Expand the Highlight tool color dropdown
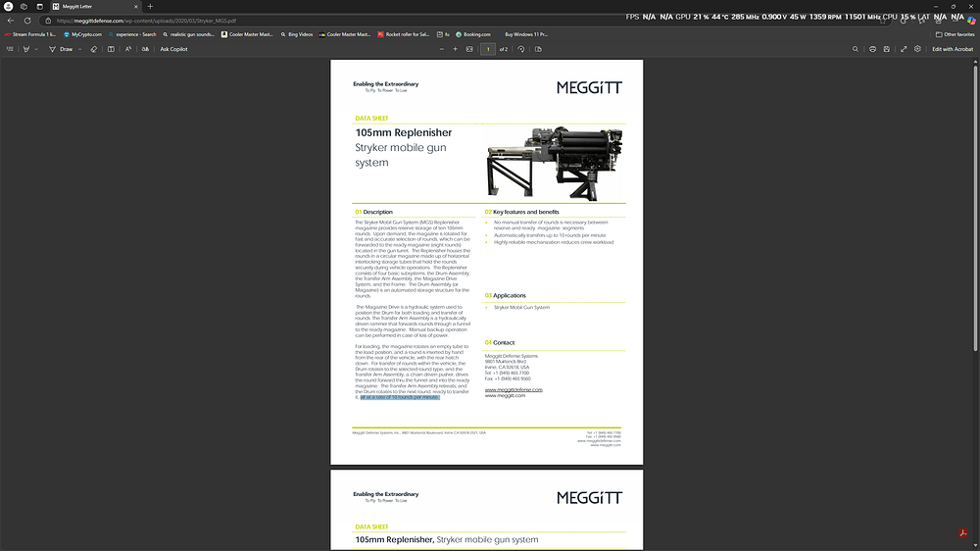This screenshot has width=980, height=551. pos(38,48)
